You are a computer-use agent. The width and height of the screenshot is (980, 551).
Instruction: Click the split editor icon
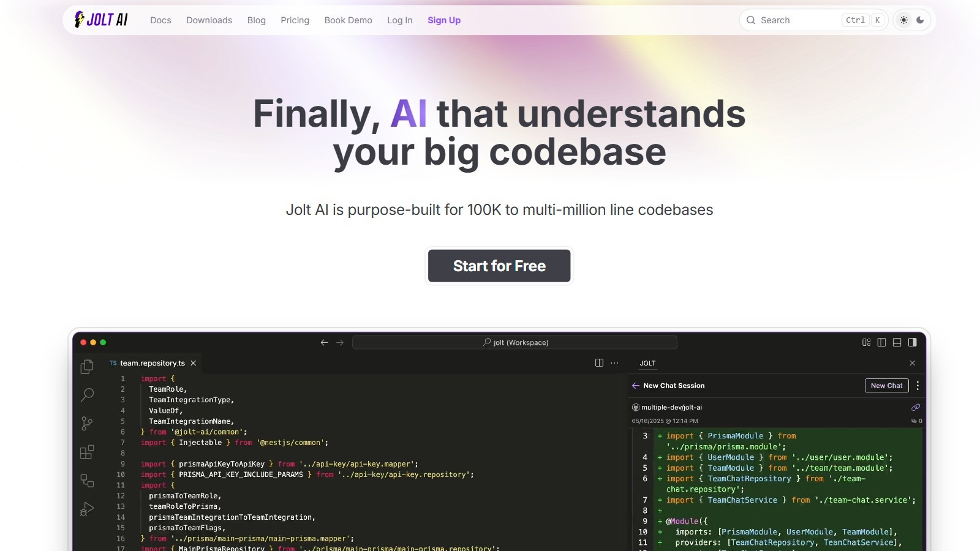(x=599, y=363)
